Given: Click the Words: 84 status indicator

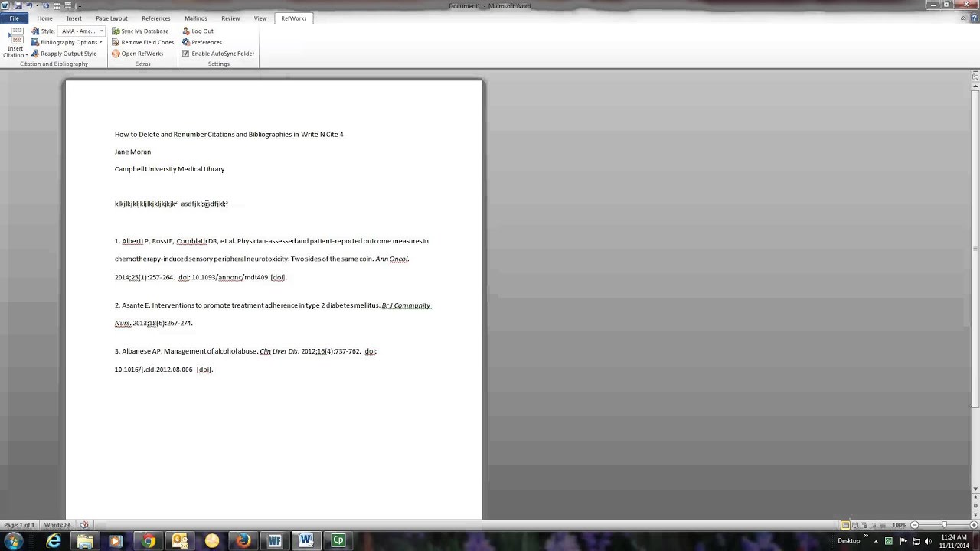Looking at the screenshot, I should click(57, 525).
